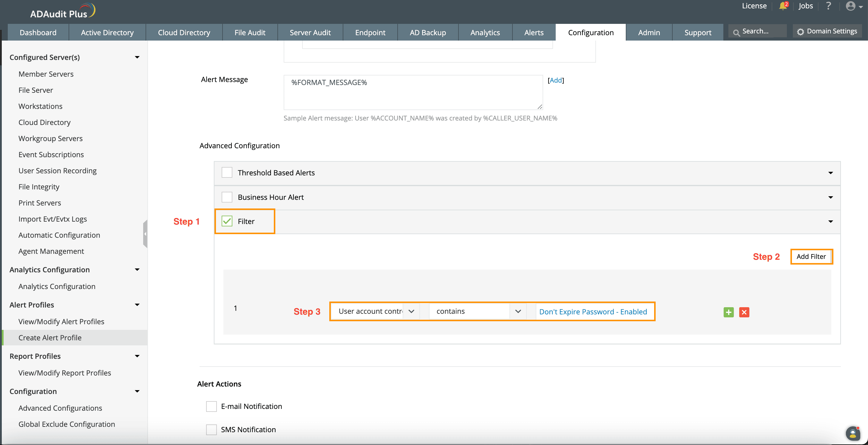
Task: Click the Add link next to Alert Message
Action: coord(556,80)
